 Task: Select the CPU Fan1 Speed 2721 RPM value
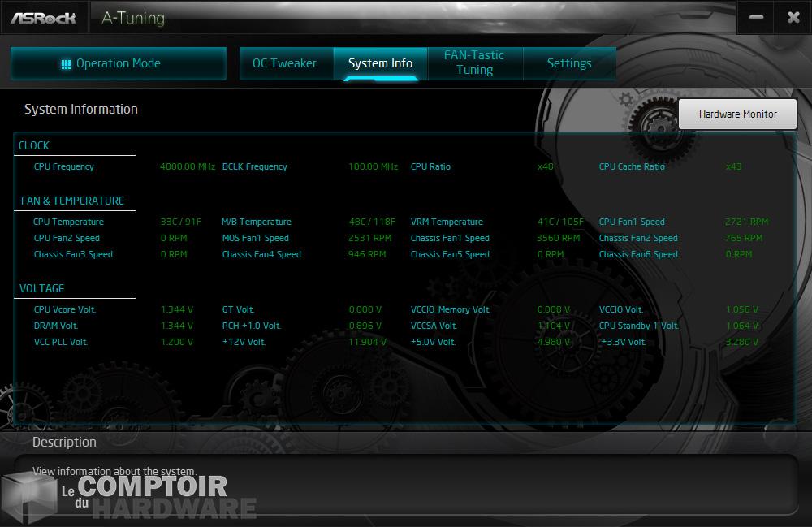coord(745,222)
